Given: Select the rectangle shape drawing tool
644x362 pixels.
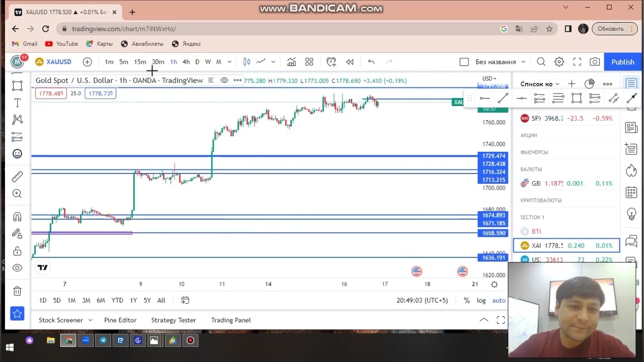Looking at the screenshot, I should [x=17, y=85].
